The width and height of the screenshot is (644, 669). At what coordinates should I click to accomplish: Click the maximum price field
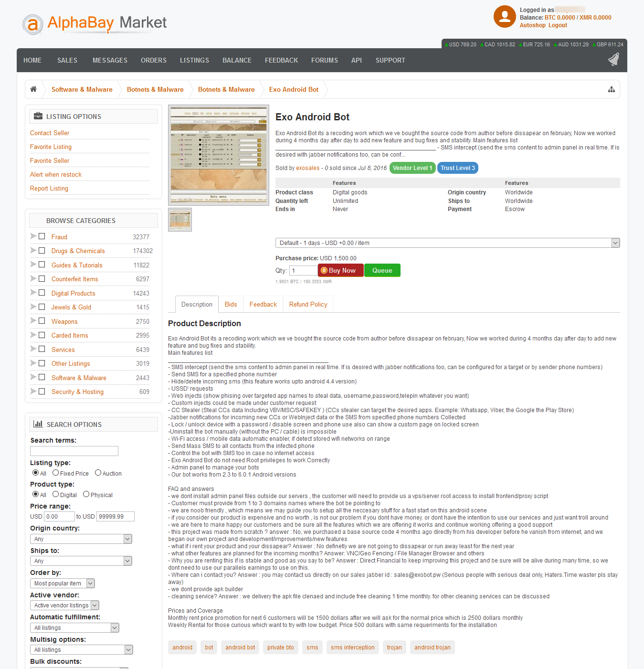(116, 516)
